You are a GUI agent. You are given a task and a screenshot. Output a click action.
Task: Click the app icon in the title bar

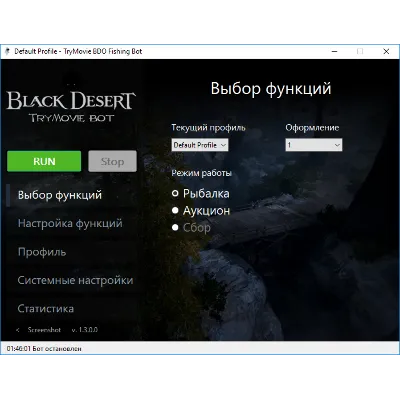point(7,51)
